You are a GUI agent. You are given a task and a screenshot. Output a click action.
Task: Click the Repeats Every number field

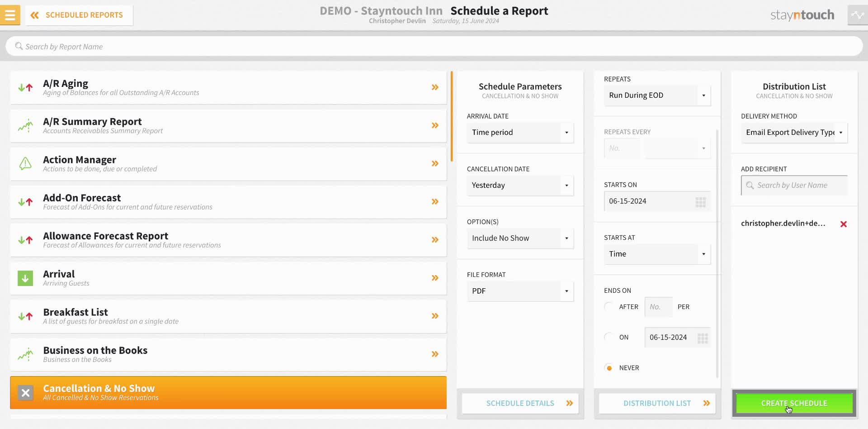click(x=622, y=148)
